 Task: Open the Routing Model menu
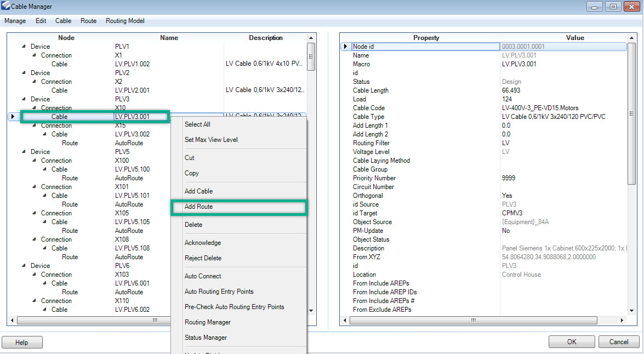point(125,21)
